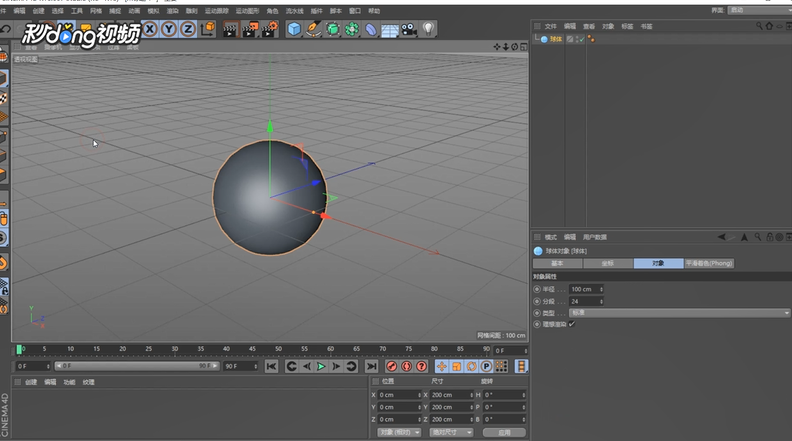
Task: Click Object Manager search magnifier icon
Action: (x=759, y=26)
